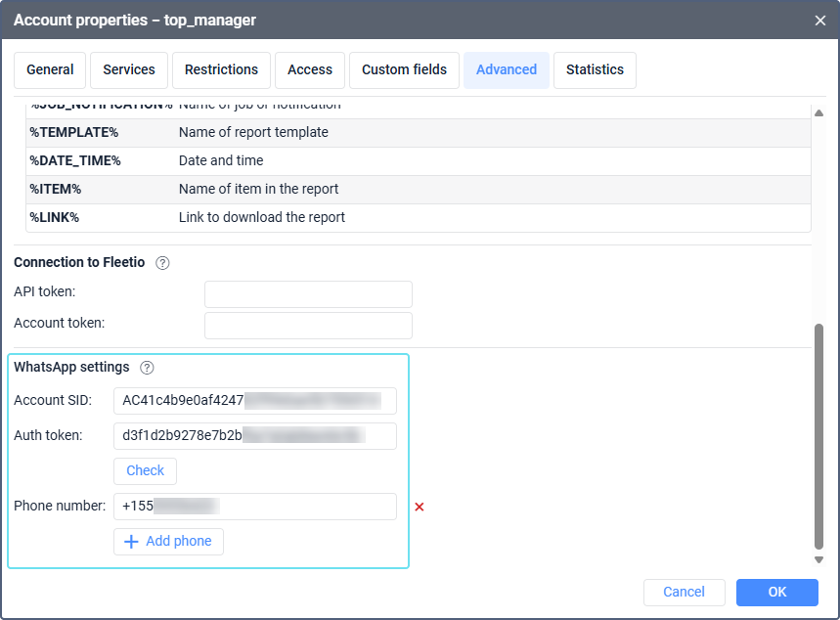Viewport: 840px width, 620px height.
Task: Click into the Phone number field
Action: (x=254, y=507)
